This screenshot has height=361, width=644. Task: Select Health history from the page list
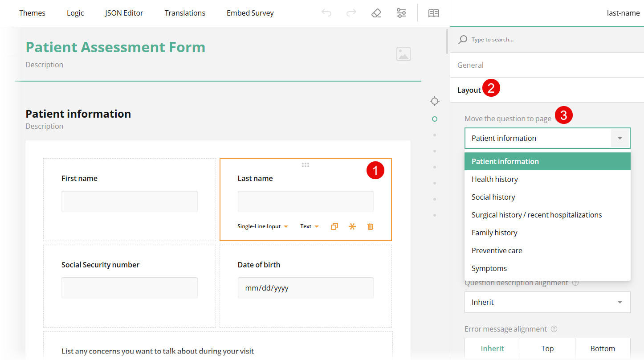495,179
